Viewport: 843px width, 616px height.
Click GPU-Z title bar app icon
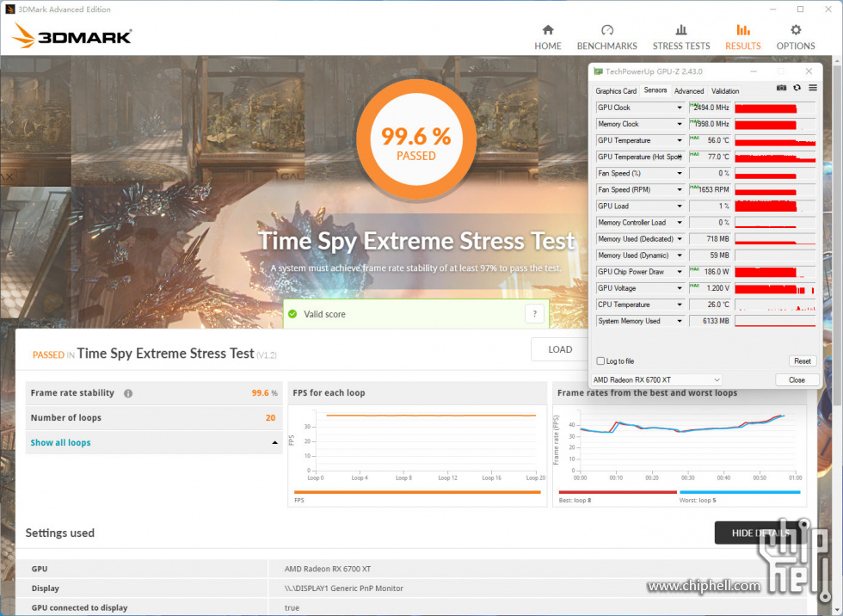coord(598,71)
